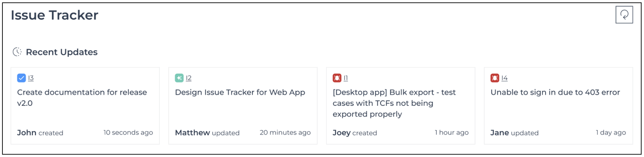Open the Bulk export test cases issue
The image size is (644, 157).
(394, 103)
